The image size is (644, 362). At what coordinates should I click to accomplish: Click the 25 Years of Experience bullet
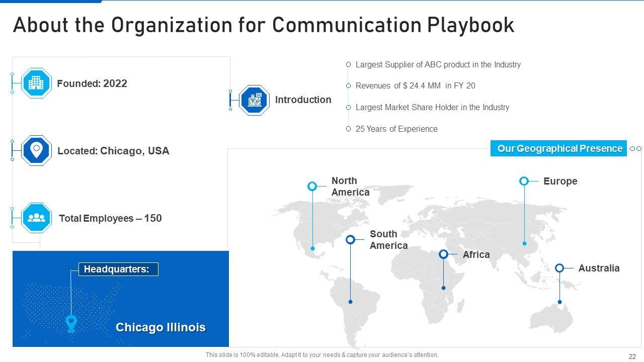click(348, 129)
